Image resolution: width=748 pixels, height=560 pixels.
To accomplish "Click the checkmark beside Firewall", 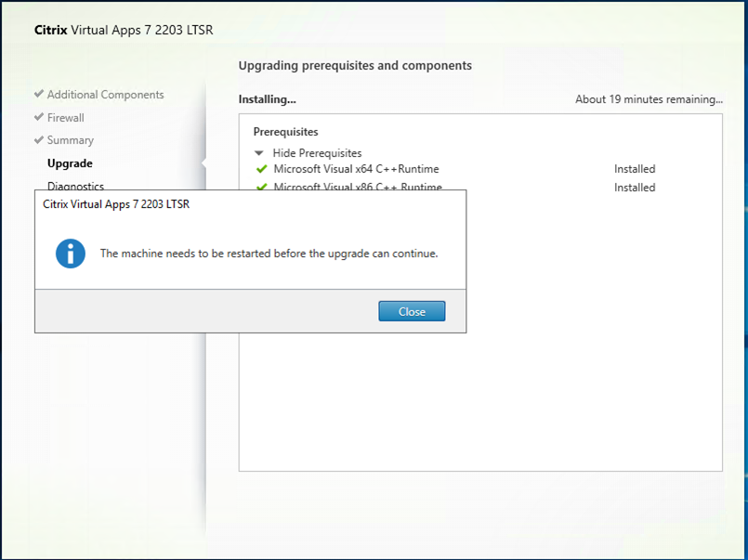I will pos(39,117).
